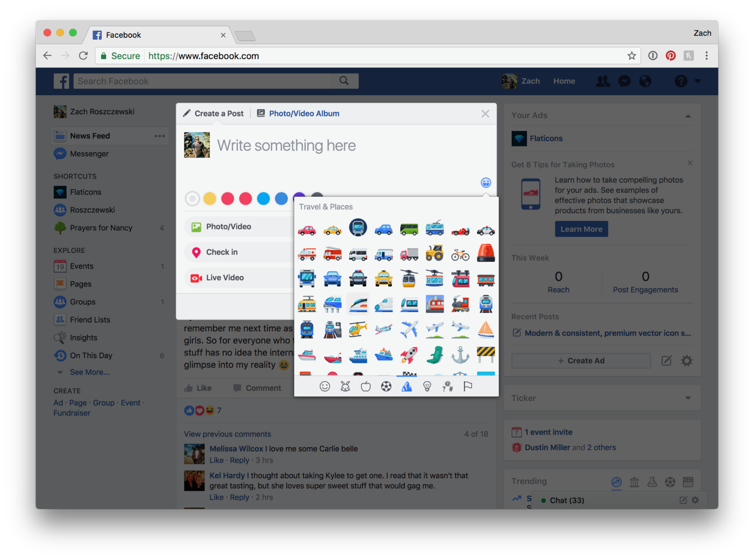Insert the semi truck emoji
Screen dimensions: 754x560
[x=409, y=254]
